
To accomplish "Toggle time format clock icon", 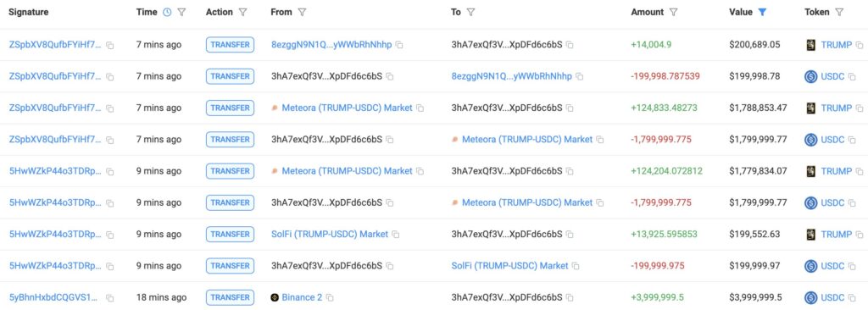I will click(x=167, y=12).
